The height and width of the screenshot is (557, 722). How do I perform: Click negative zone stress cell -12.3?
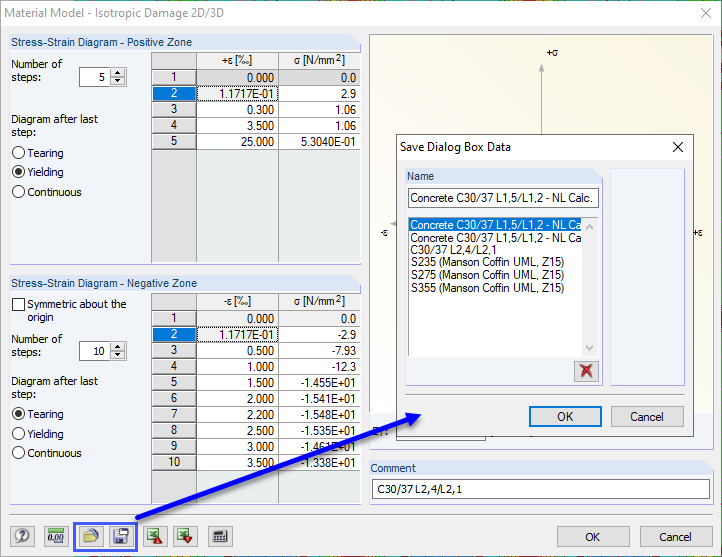319,366
